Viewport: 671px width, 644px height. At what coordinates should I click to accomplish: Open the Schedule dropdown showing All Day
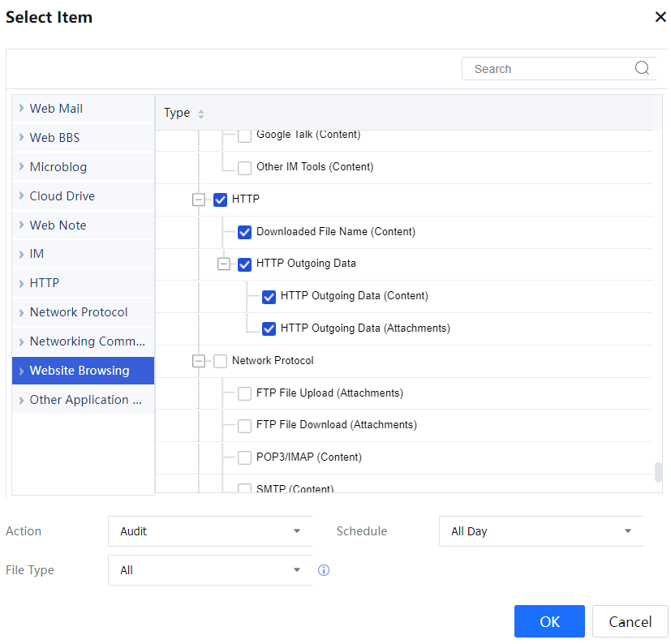click(x=540, y=531)
